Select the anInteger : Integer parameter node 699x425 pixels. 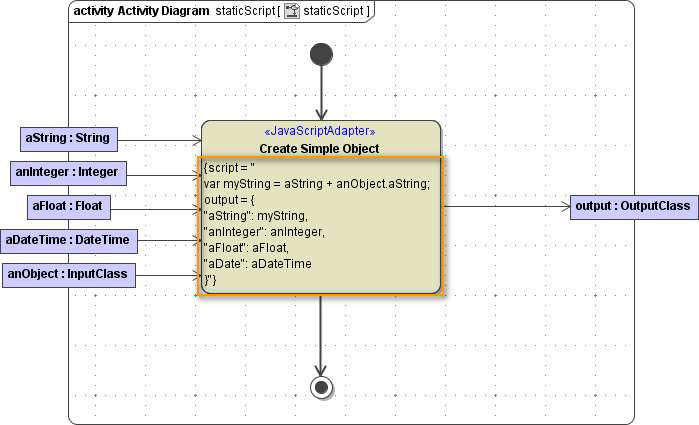(x=68, y=172)
